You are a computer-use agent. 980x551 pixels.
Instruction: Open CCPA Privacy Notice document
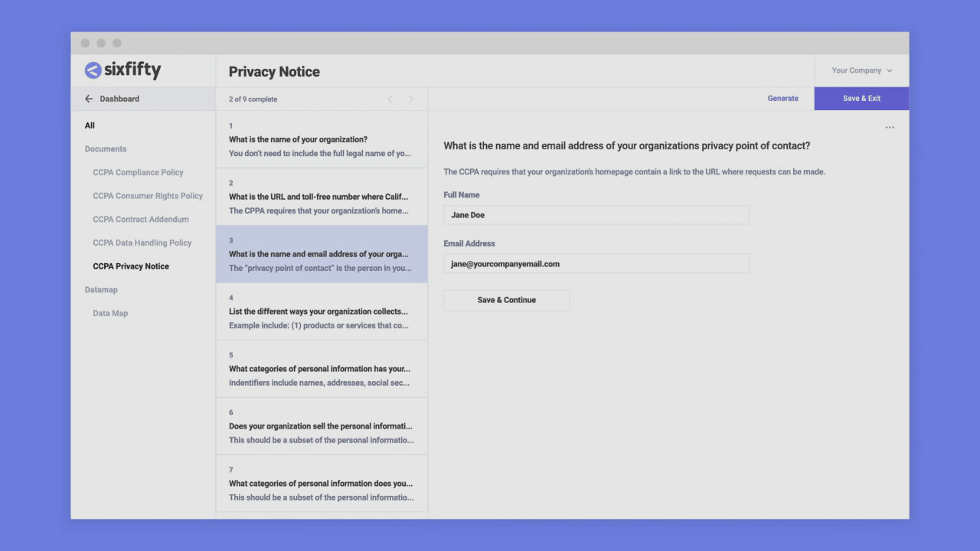point(131,266)
